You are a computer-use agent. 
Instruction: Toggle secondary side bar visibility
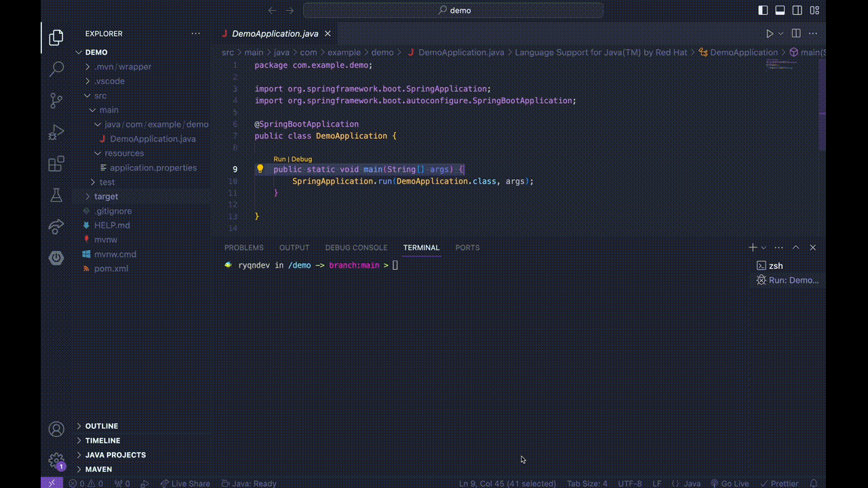(797, 10)
